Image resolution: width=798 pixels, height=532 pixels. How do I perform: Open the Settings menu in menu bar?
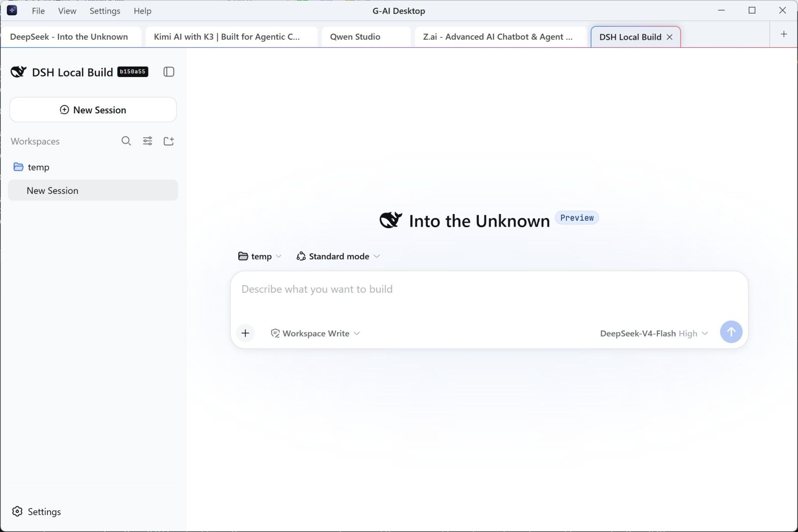pos(105,11)
